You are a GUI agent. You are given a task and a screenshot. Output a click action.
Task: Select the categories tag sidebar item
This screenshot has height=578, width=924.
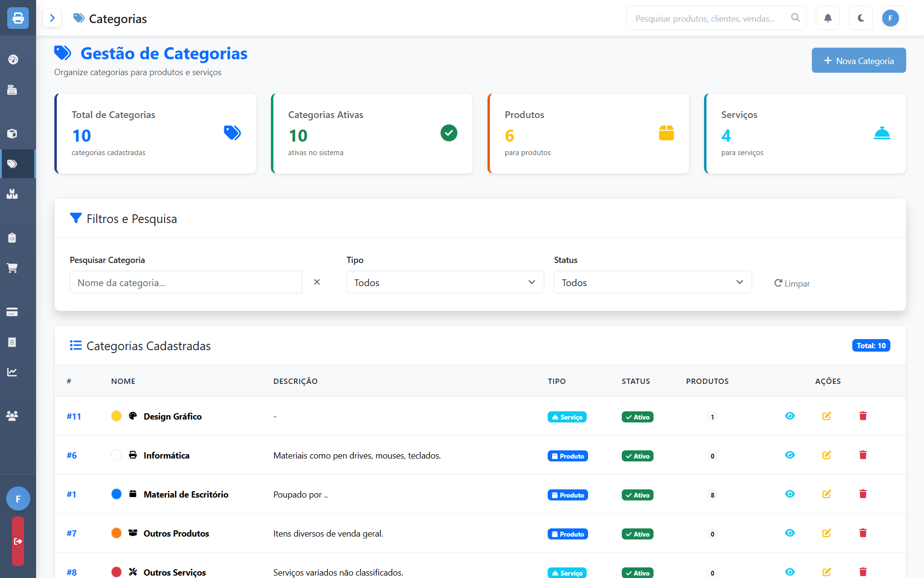tap(13, 164)
